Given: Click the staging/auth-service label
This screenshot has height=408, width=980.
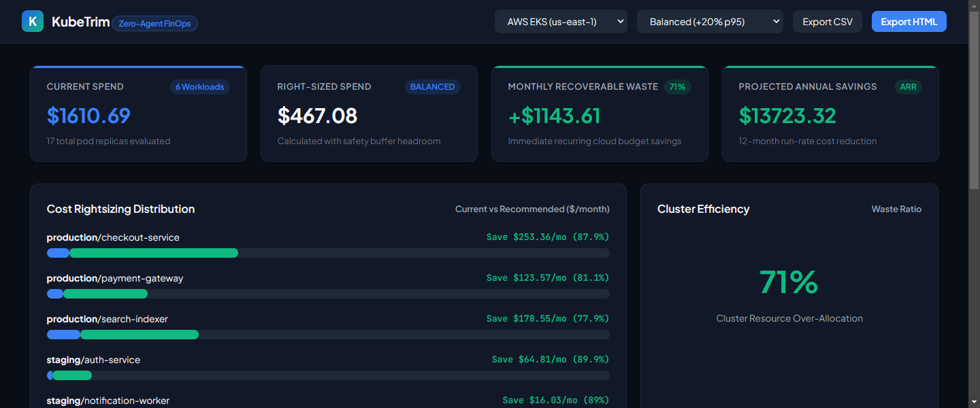Looking at the screenshot, I should point(93,360).
